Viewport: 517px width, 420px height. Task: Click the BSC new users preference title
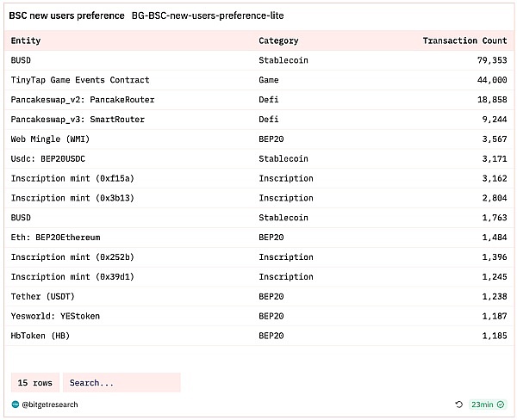[66, 15]
